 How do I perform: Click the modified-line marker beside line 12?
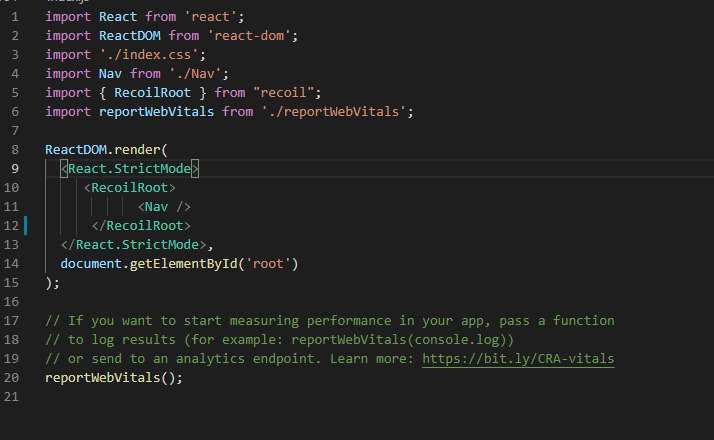tap(26, 226)
